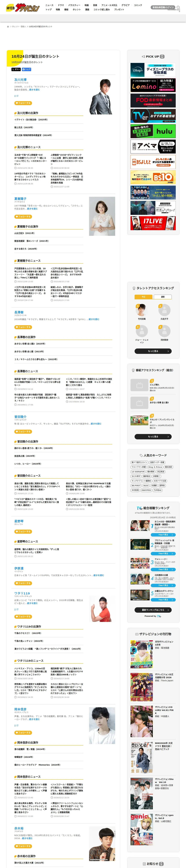Open the BS10 banner

pos(153,177)
